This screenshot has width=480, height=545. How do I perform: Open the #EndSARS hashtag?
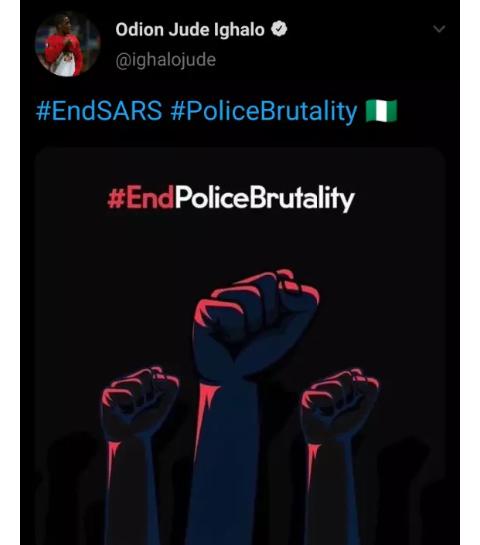click(99, 111)
